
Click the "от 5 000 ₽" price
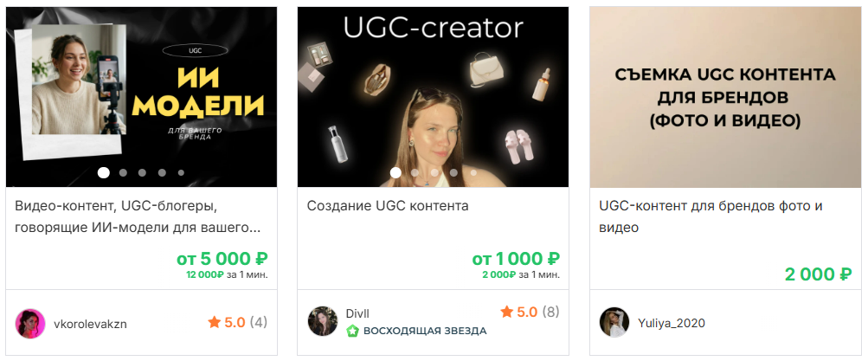222,259
